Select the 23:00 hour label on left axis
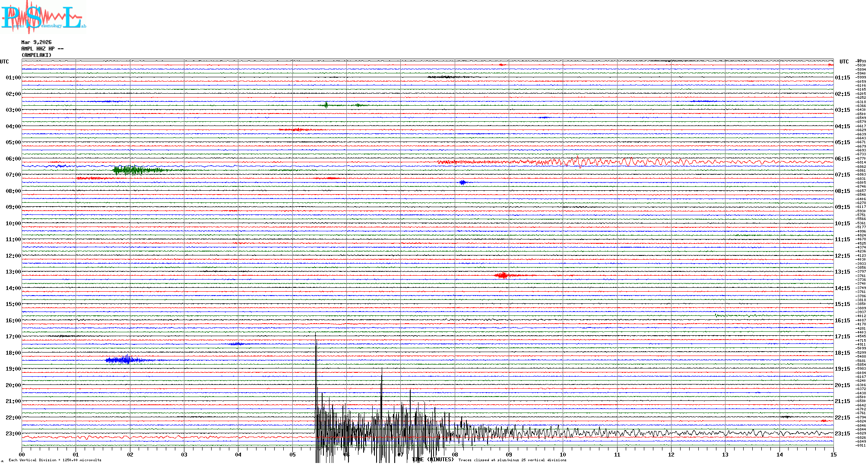 click(13, 434)
